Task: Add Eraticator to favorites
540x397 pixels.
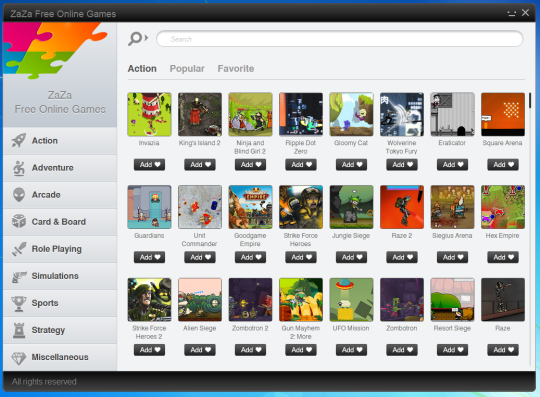Action: [x=453, y=165]
